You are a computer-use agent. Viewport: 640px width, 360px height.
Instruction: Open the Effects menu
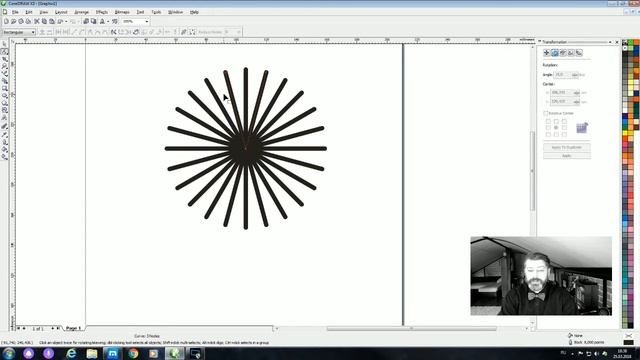(102, 12)
